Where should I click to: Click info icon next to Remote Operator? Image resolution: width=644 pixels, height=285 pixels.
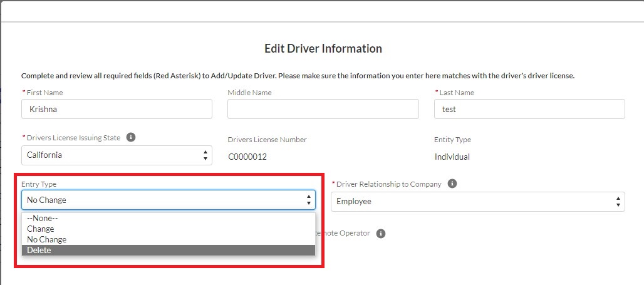tap(380, 233)
